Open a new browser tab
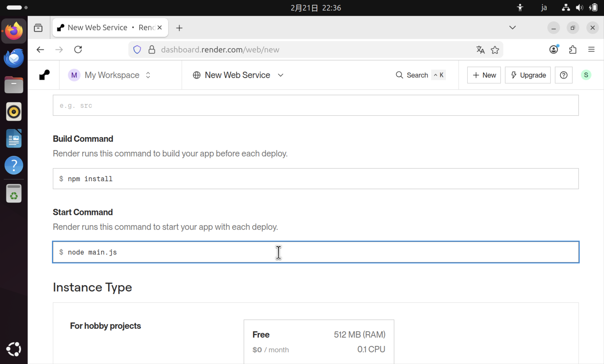 coord(179,28)
